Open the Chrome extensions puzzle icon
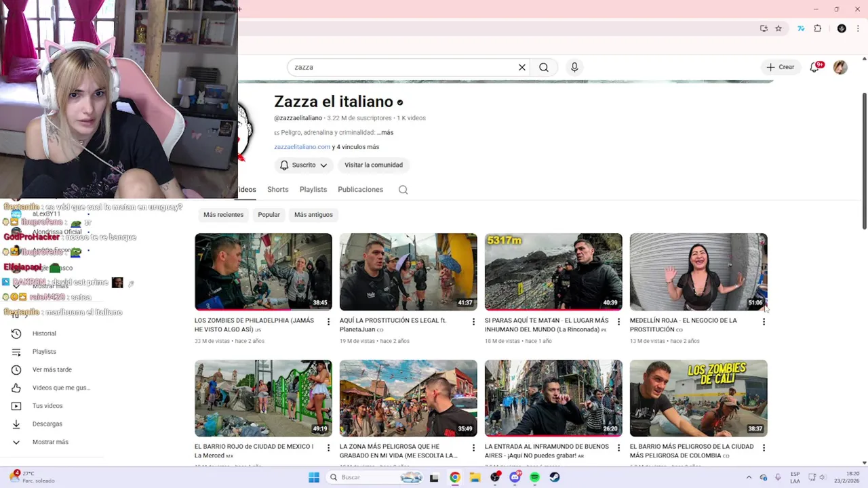The height and width of the screenshot is (488, 868). tap(817, 28)
